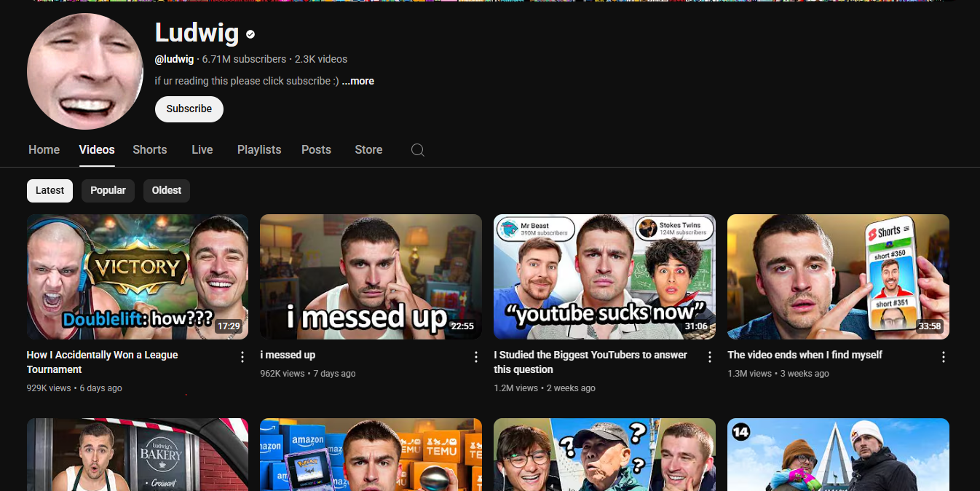Open the 'i messed up' title link

pyautogui.click(x=288, y=355)
